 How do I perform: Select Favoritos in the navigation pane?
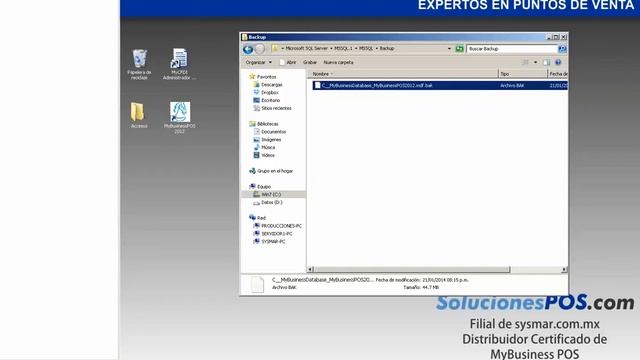pos(266,77)
